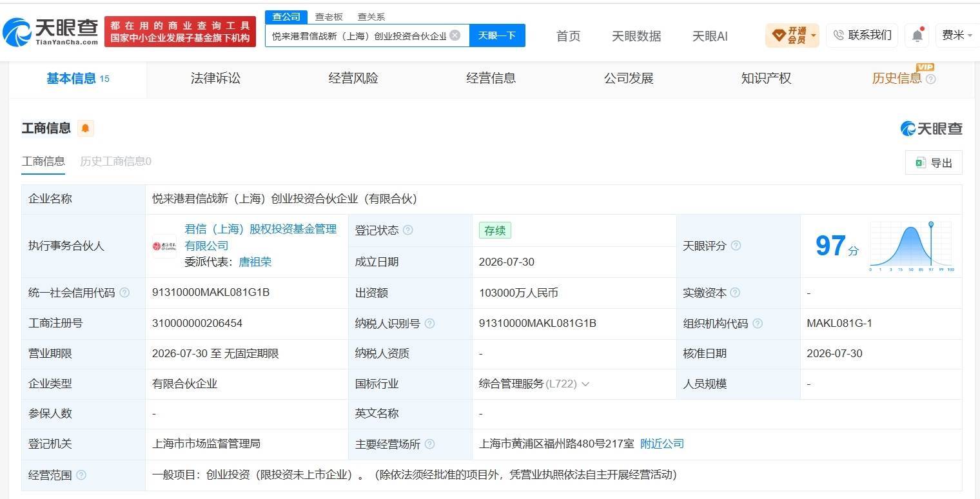Open the 经营信息 tab

pyautogui.click(x=491, y=79)
